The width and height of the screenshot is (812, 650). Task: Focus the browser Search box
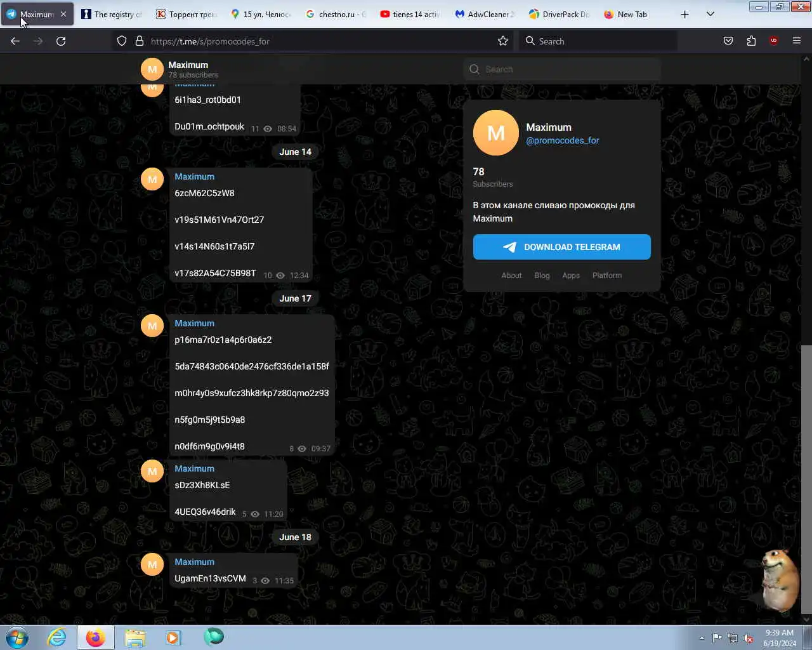tap(598, 41)
